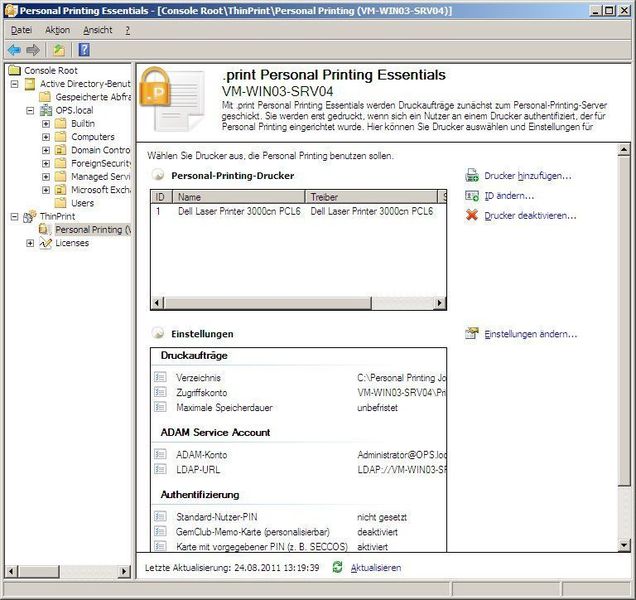Collapse the ThinPrint tree node
Screen dimensions: 636x600
tap(15, 217)
